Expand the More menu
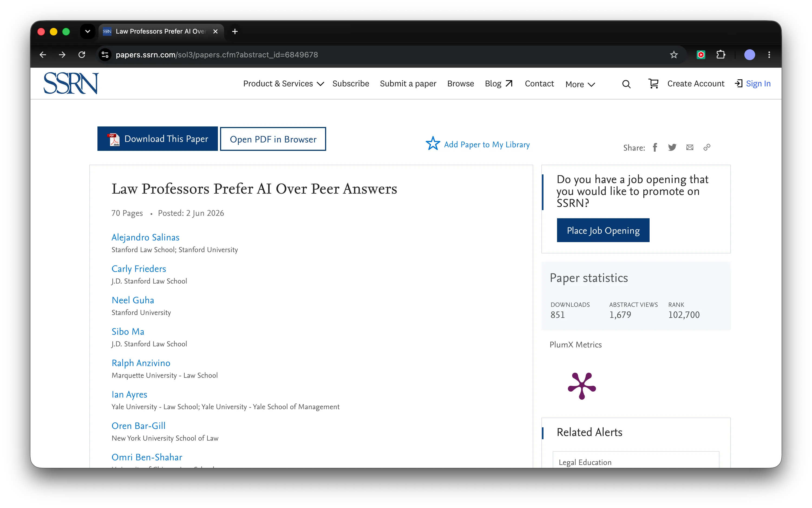The width and height of the screenshot is (812, 508). coord(580,84)
